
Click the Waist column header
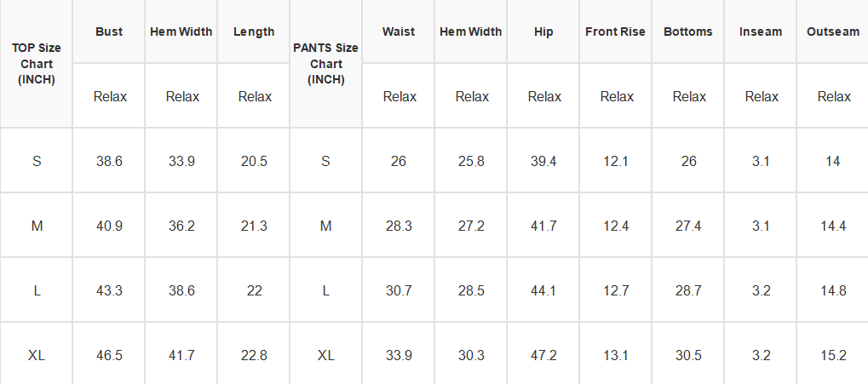pyautogui.click(x=398, y=32)
